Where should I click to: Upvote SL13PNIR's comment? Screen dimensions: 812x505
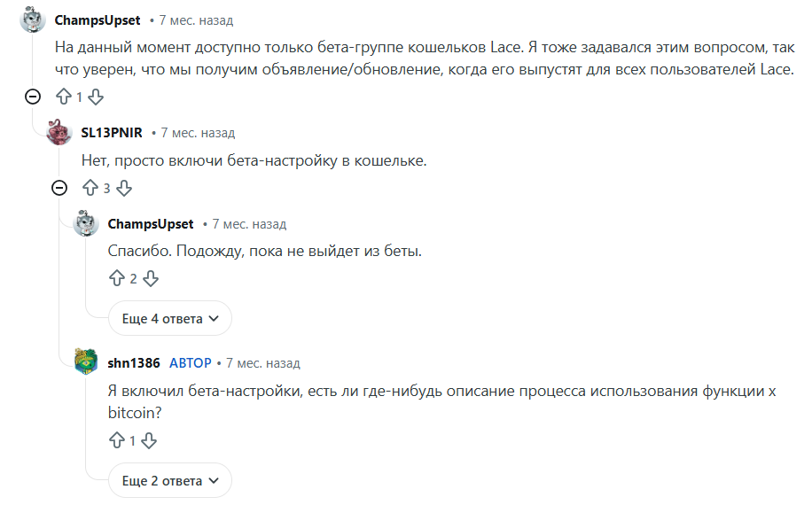coord(90,188)
